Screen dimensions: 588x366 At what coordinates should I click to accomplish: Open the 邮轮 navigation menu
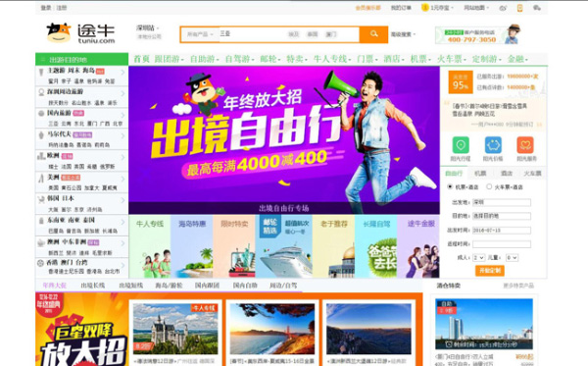(270, 59)
